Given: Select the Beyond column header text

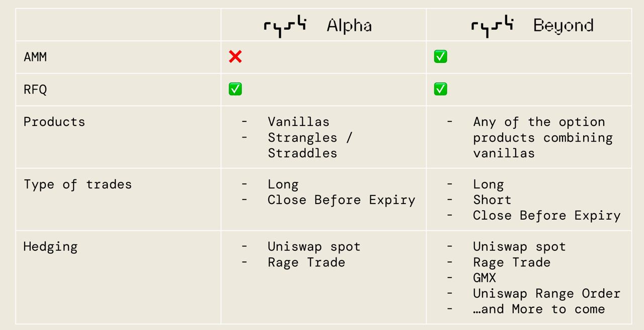Looking at the screenshot, I should [x=563, y=26].
